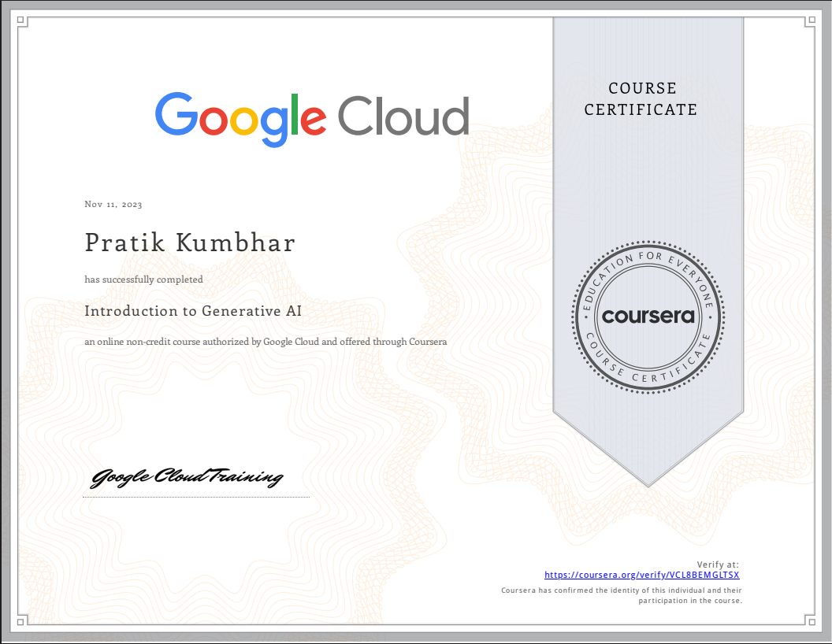The height and width of the screenshot is (644, 832).
Task: Click the course title Introduction to Generative AI
Action: pyautogui.click(x=193, y=311)
